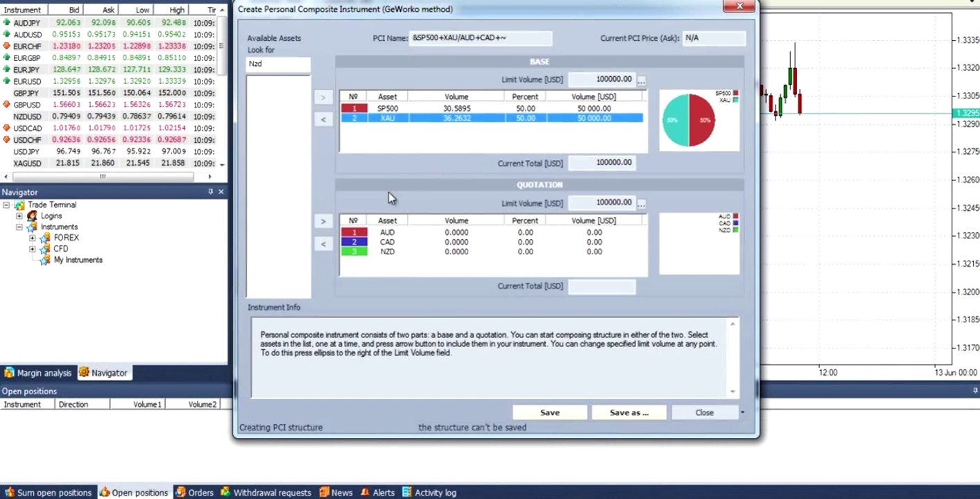Click the orange down arrow beside EURCHF
The height and width of the screenshot is (499, 980).
7,46
